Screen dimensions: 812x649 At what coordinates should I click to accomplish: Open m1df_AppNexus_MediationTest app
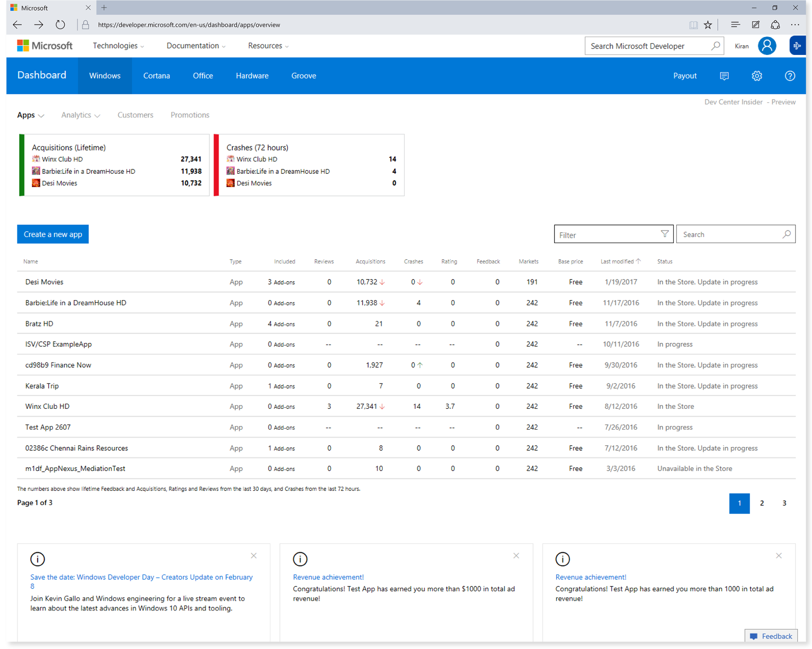coord(75,468)
